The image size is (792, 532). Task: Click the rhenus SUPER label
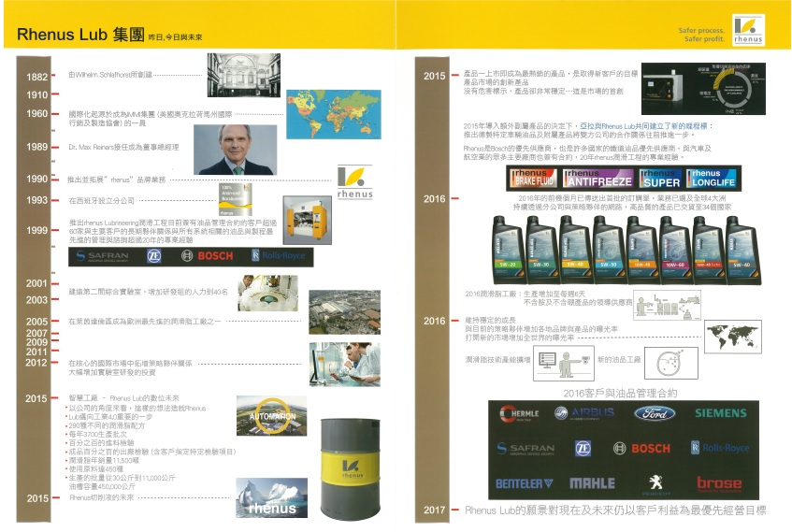click(660, 178)
